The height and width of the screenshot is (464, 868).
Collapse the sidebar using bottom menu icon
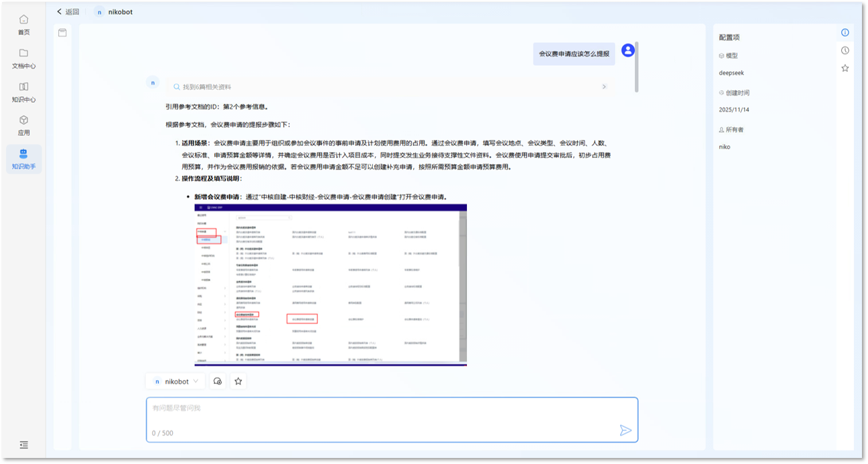(24, 444)
